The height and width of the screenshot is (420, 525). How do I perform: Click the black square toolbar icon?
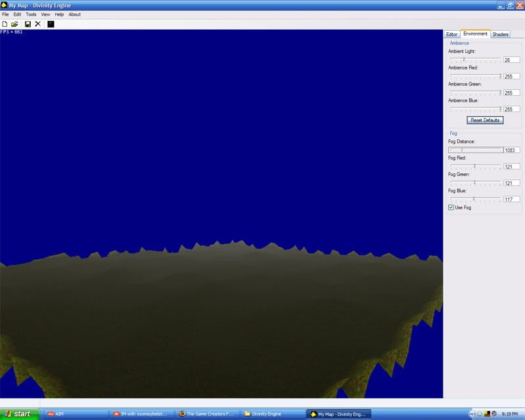coord(51,24)
